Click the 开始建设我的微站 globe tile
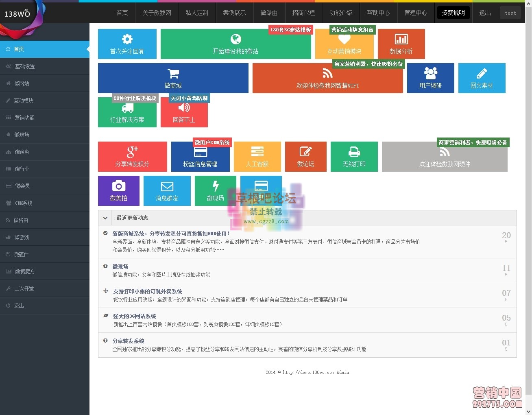 (235, 44)
